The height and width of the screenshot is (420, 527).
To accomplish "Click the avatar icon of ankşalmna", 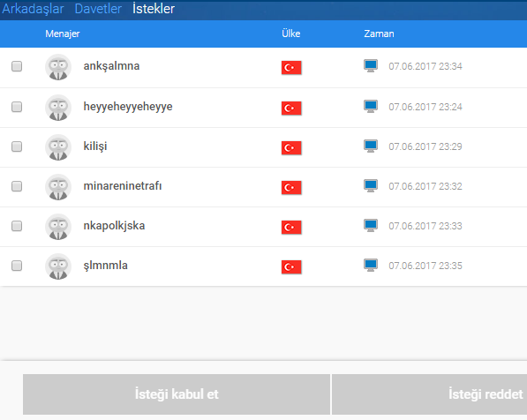I will [x=58, y=67].
